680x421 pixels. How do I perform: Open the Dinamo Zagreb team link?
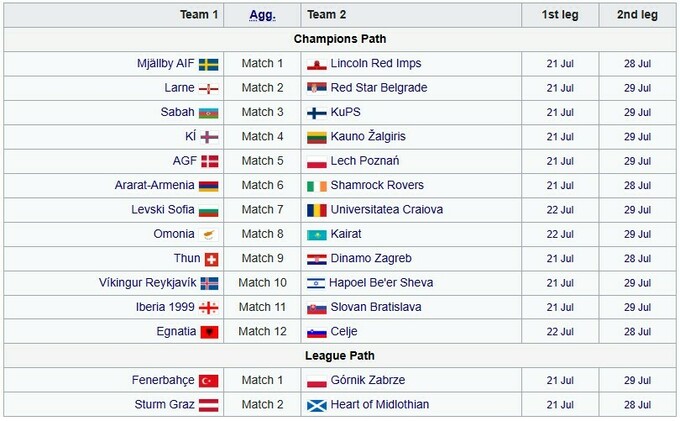click(x=371, y=258)
